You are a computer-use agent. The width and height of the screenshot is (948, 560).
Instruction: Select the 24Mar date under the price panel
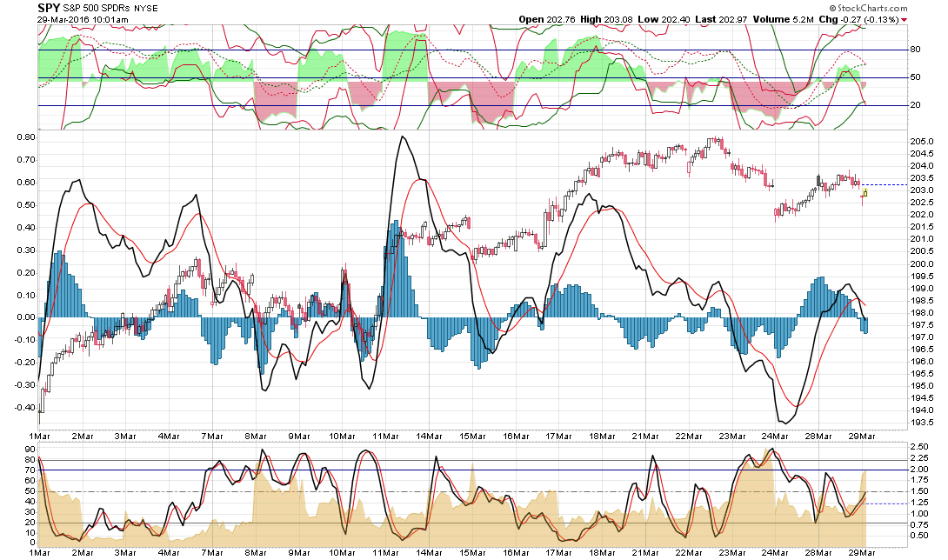[x=776, y=436]
